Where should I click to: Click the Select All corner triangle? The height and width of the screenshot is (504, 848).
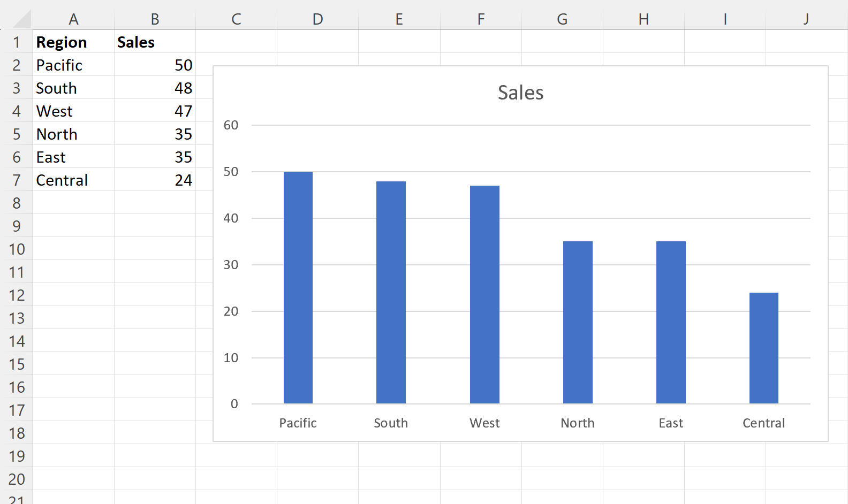22,19
